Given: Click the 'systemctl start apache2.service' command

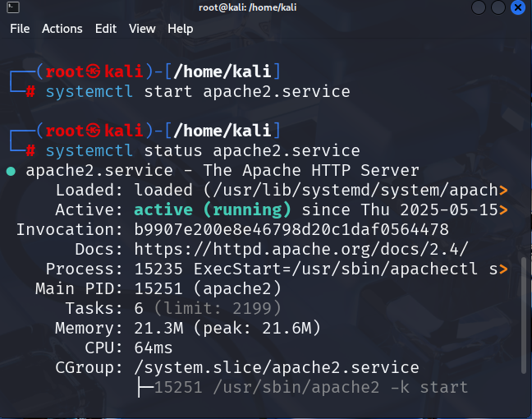Looking at the screenshot, I should click(x=198, y=92).
